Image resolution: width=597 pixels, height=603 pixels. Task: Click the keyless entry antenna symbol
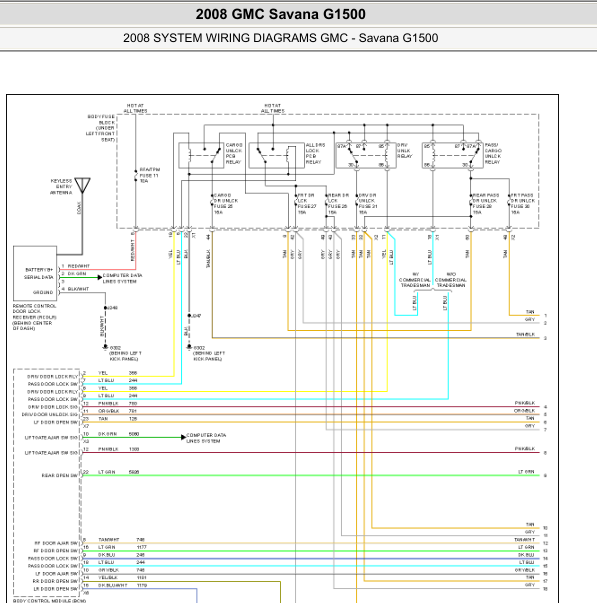point(82,185)
